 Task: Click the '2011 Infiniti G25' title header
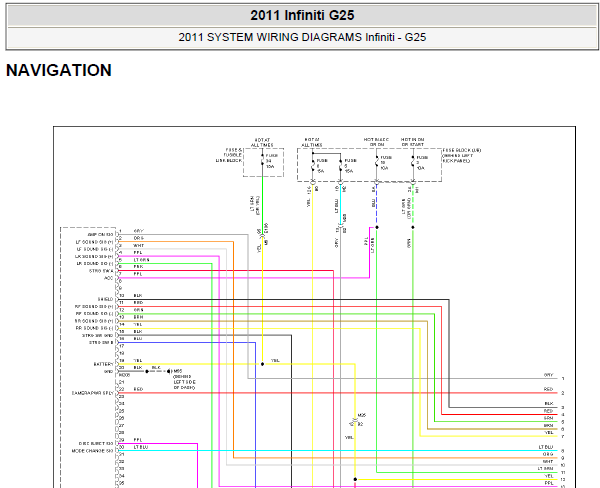tap(302, 15)
